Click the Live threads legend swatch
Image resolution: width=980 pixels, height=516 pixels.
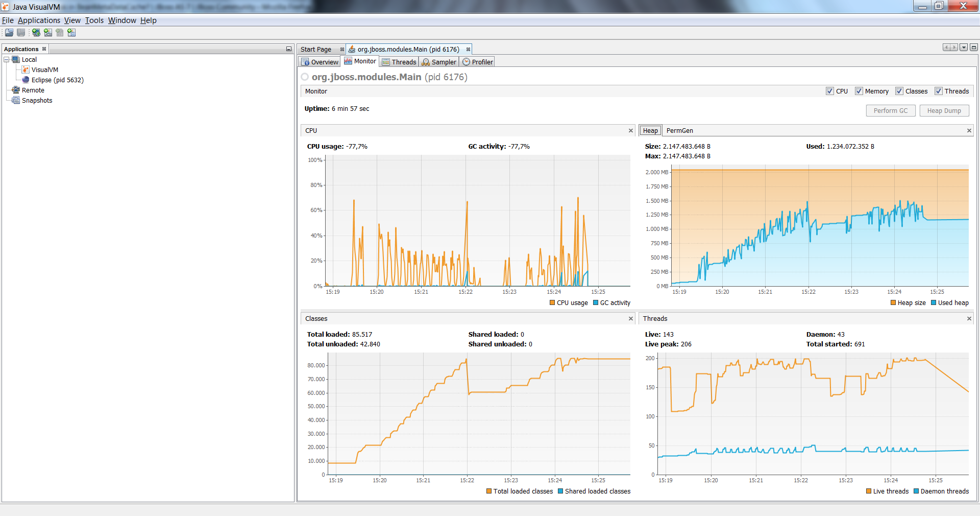tap(869, 491)
